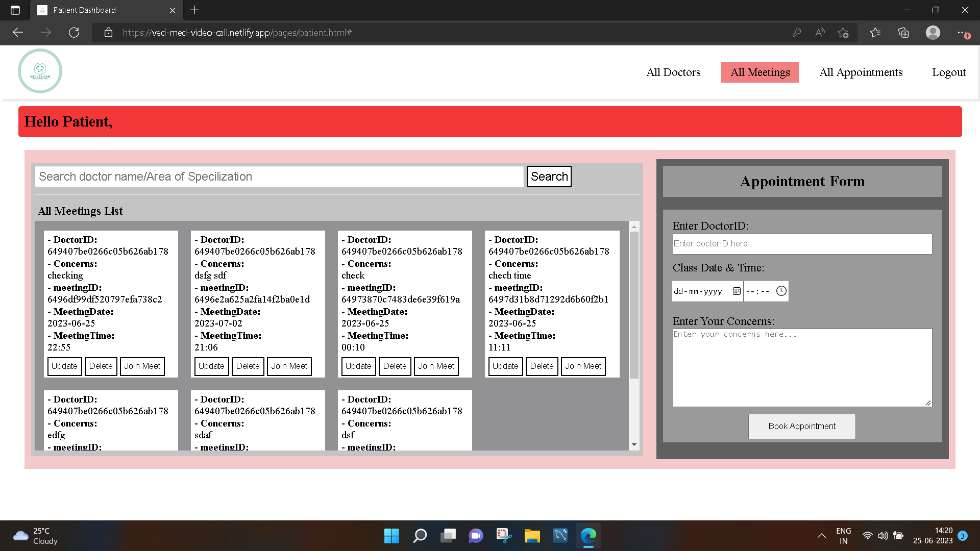
Task: Open volume control tray icon
Action: coord(883,536)
